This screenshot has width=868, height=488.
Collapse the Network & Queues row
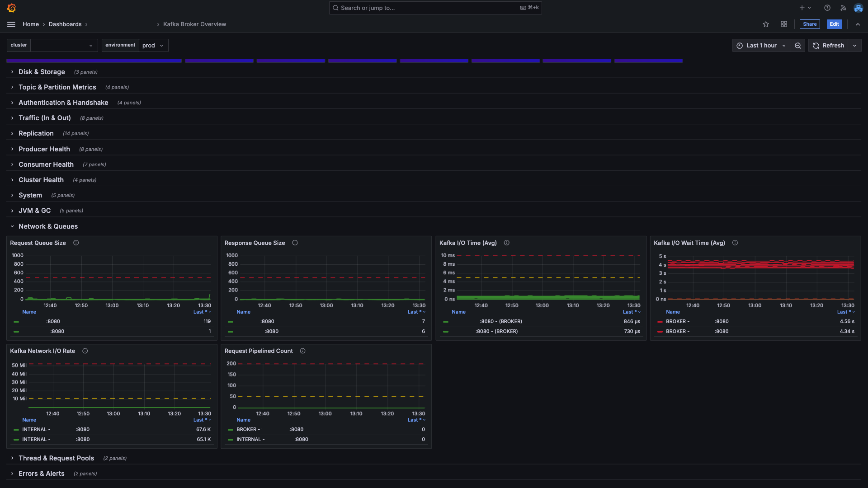(x=48, y=226)
